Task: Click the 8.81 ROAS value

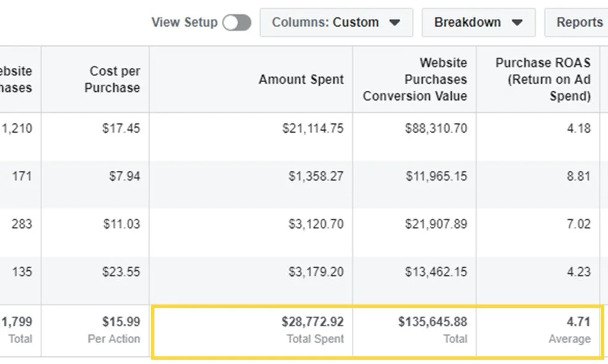Action: click(578, 176)
